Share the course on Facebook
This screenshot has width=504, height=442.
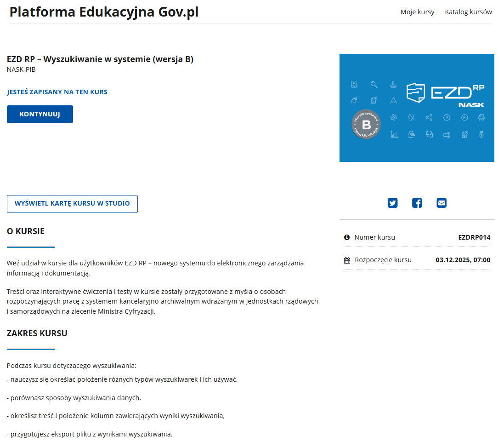[417, 202]
